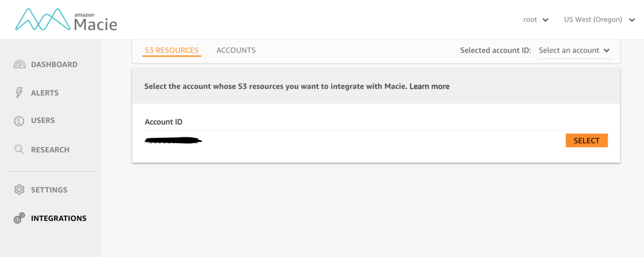
Task: Click the Research magnifying glass icon
Action: (19, 150)
